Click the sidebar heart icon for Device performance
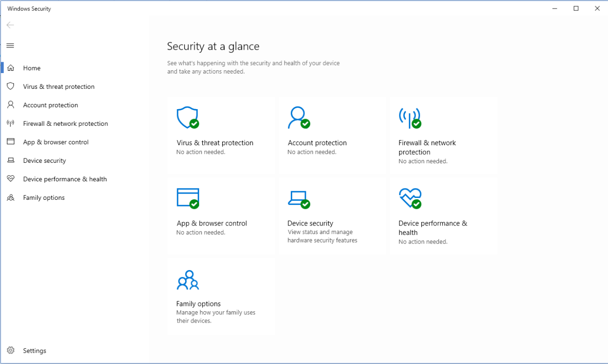 click(x=10, y=179)
